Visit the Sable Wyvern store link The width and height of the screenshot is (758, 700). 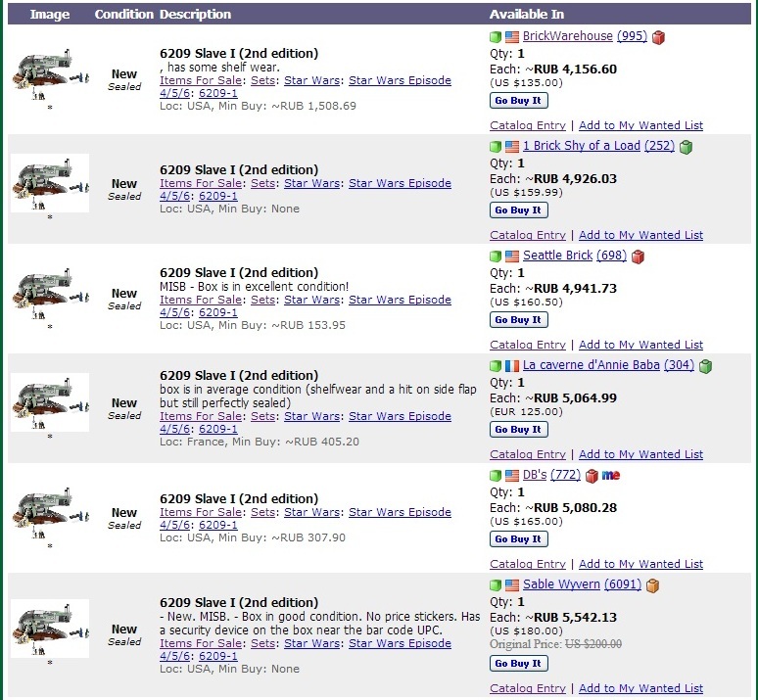(561, 584)
